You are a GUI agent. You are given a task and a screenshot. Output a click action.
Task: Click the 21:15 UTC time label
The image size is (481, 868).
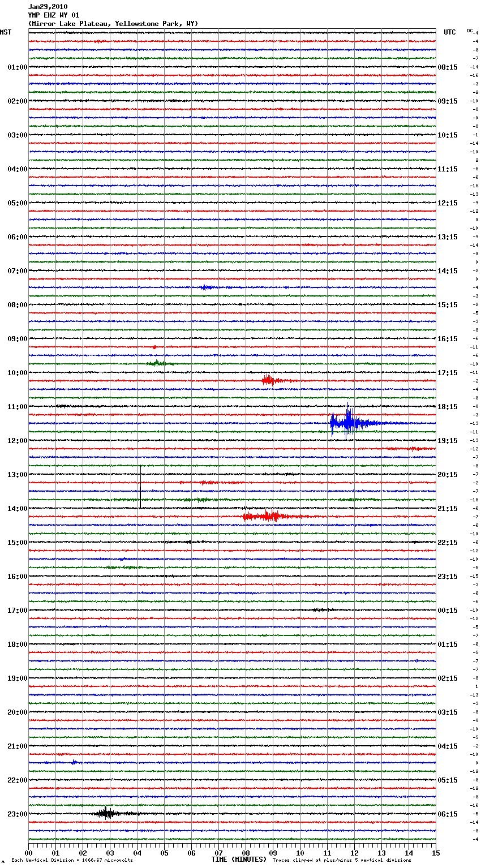pyautogui.click(x=448, y=509)
